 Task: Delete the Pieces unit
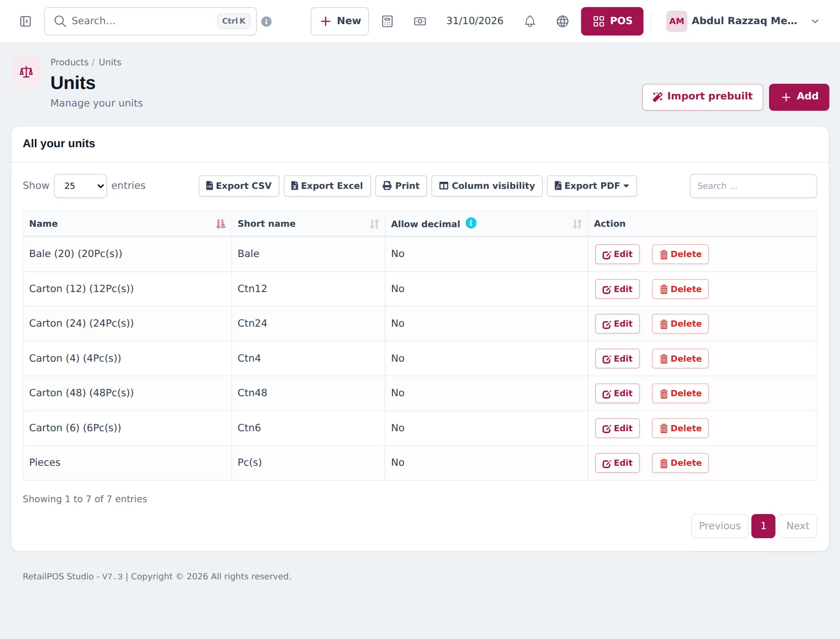(680, 463)
